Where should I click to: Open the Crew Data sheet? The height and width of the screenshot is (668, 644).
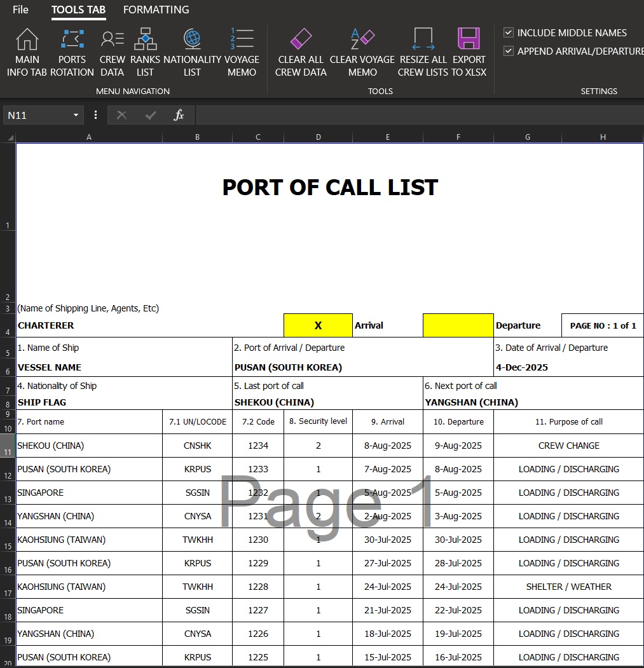(112, 53)
